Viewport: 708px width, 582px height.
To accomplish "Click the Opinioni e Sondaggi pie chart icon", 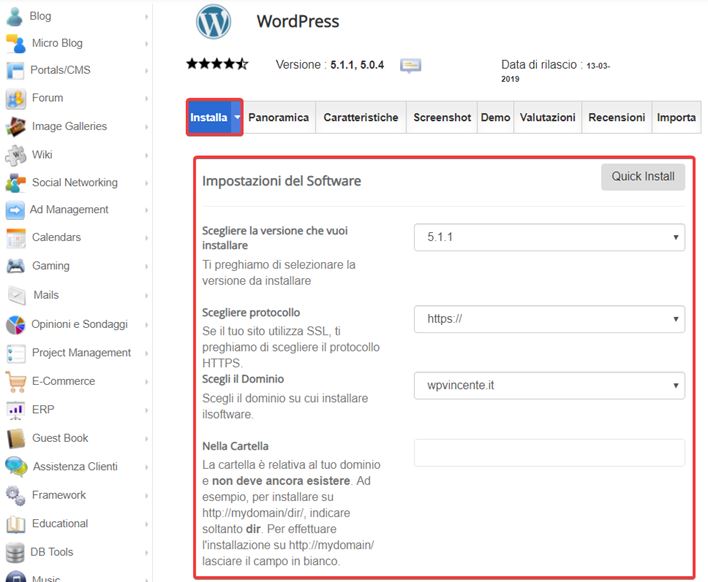I will pos(16,325).
